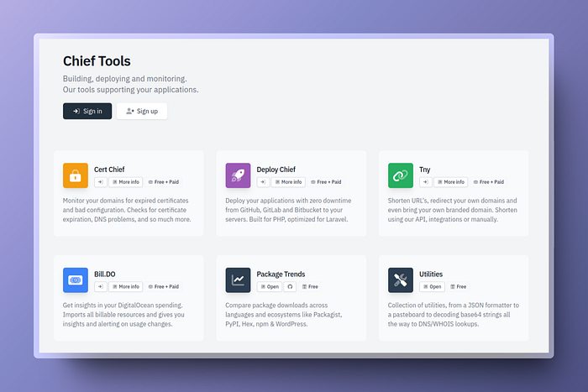Click the Utilities description about JSON formatter
The width and height of the screenshot is (588, 392).
pos(454,315)
